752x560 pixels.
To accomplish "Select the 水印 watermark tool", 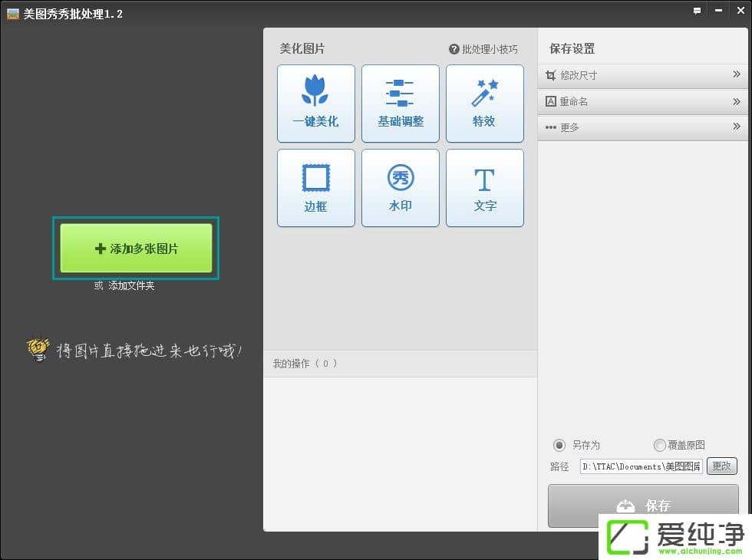I will click(x=400, y=188).
